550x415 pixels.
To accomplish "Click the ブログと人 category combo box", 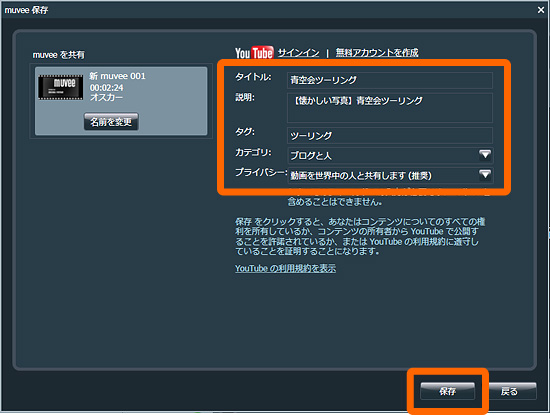I will click(390, 155).
